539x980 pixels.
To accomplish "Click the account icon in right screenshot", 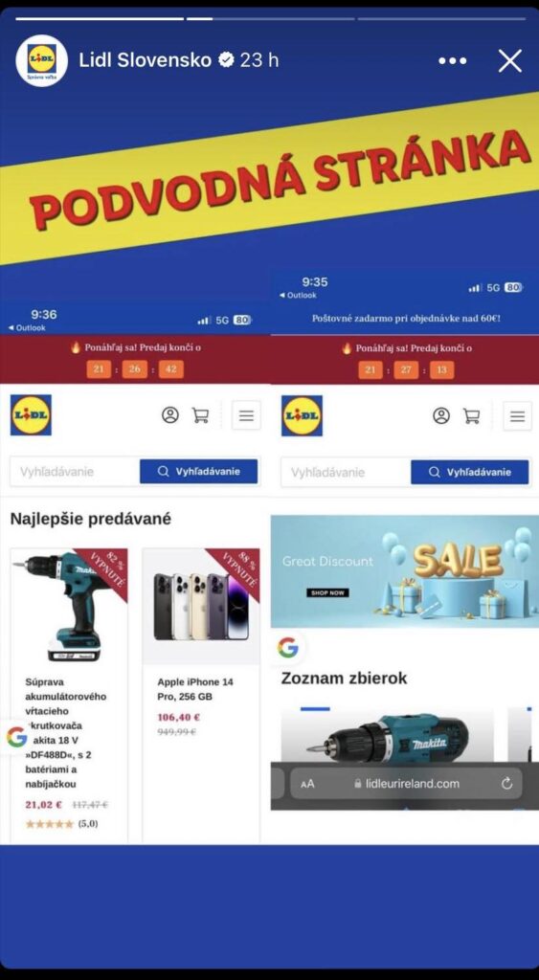I will tap(441, 415).
